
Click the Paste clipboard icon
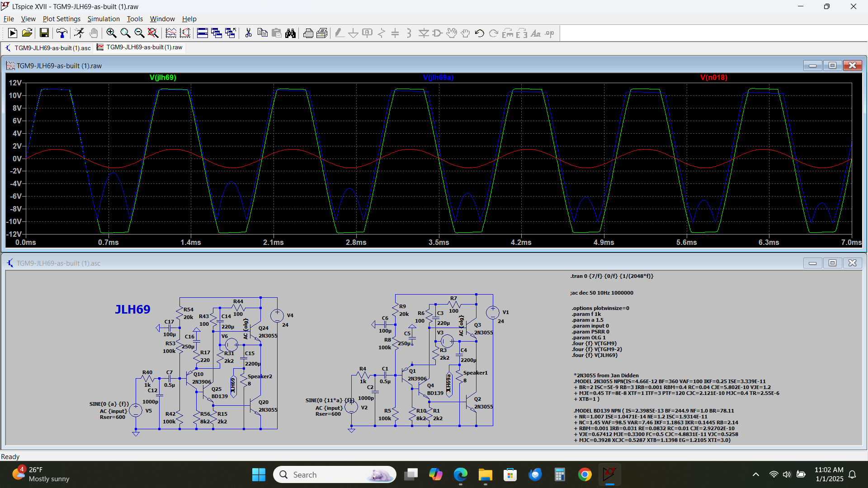[276, 33]
